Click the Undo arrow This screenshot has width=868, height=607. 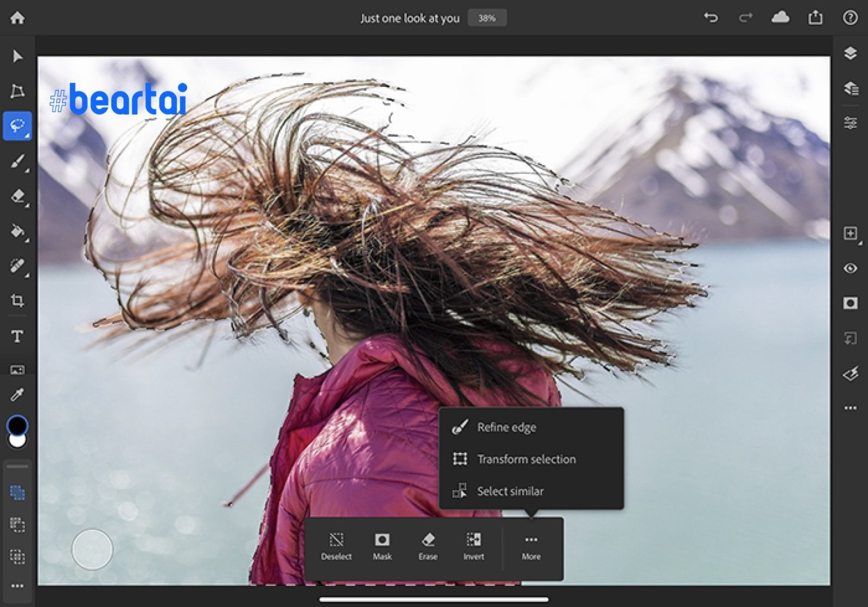(711, 18)
